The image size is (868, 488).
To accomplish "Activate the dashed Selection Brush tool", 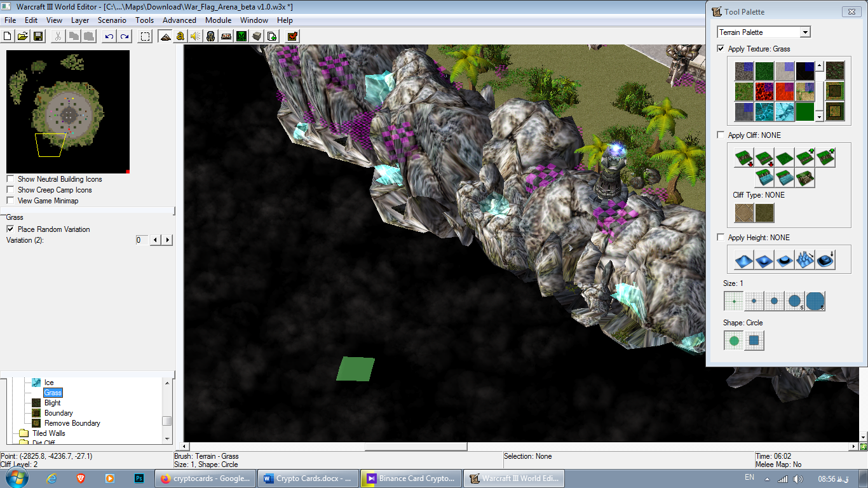I will (146, 36).
